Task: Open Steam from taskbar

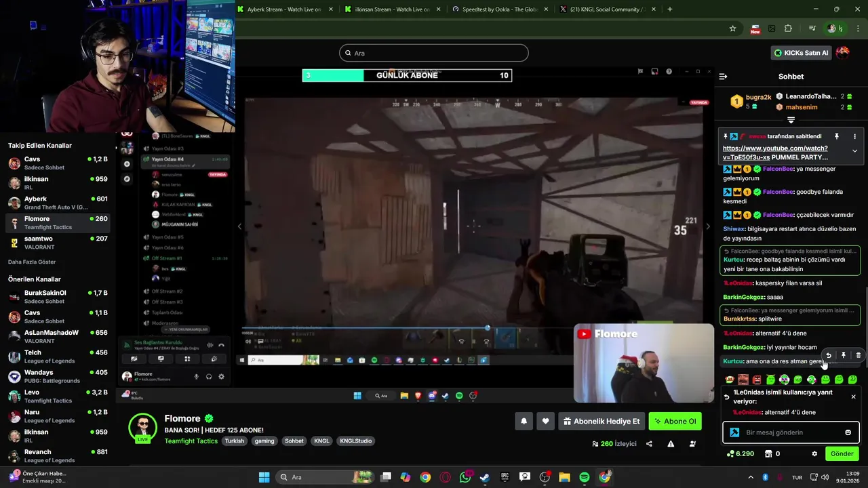Action: tap(485, 477)
